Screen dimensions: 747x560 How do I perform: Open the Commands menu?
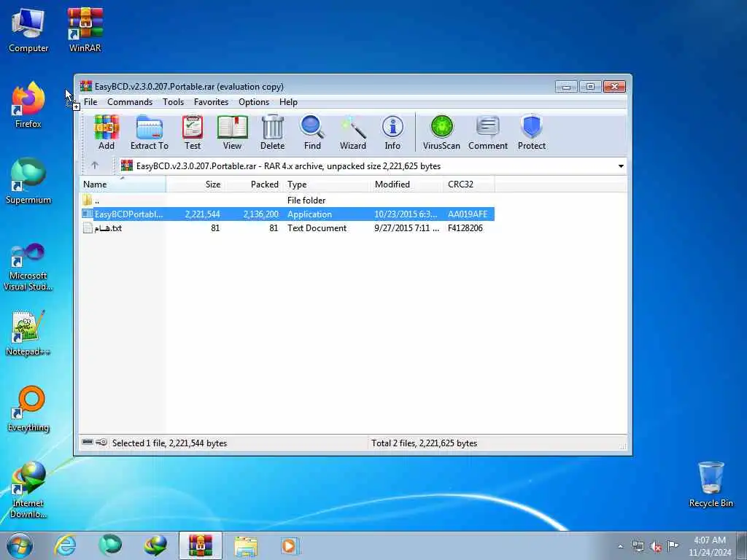pyautogui.click(x=130, y=102)
